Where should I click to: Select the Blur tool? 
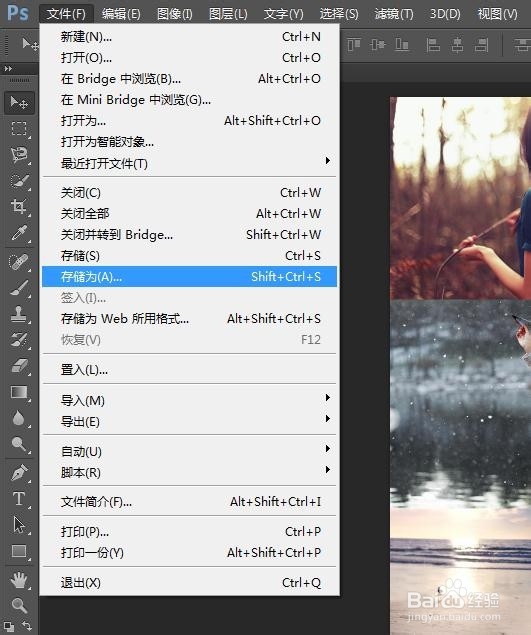coord(19,418)
